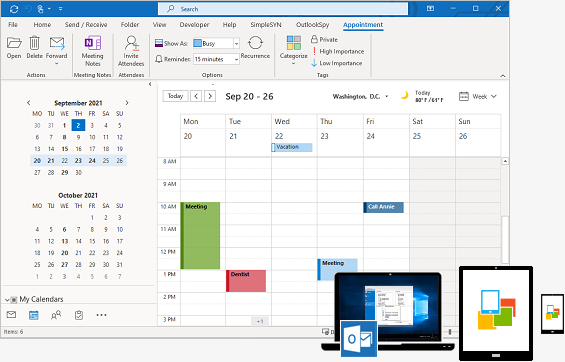Select the red Dentist appointment
Screen dimensions: 565x362
click(x=246, y=281)
